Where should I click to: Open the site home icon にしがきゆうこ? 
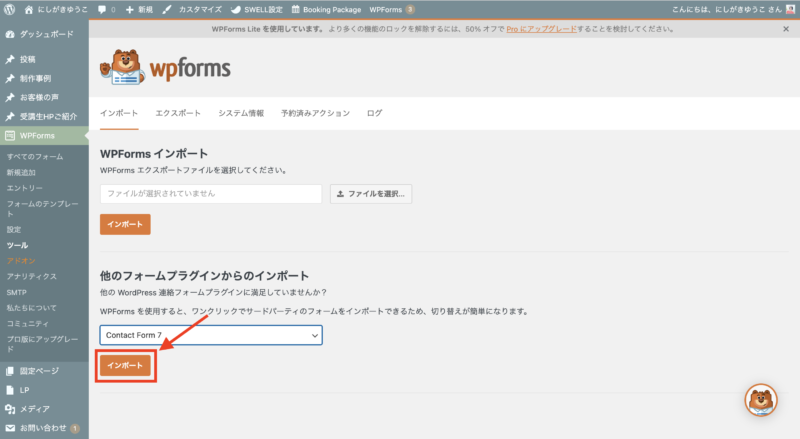(x=56, y=9)
